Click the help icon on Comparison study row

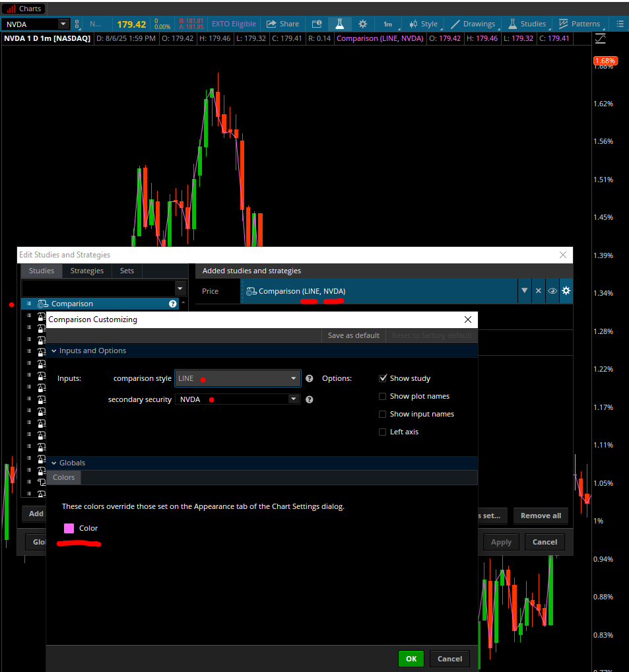pos(173,304)
